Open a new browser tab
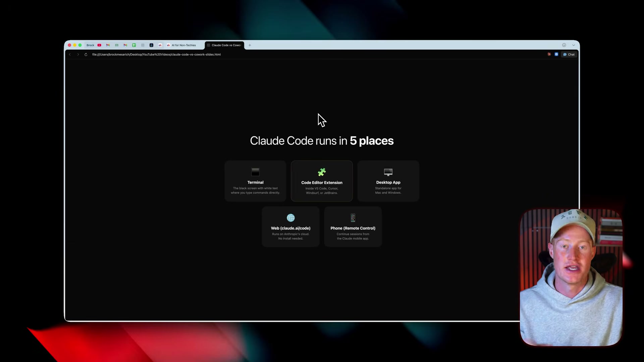644x362 pixels. pyautogui.click(x=250, y=45)
